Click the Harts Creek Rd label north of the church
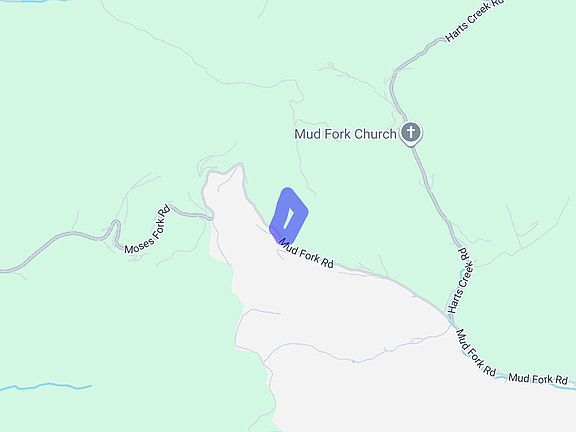This screenshot has width=576, height=432. coord(474,20)
